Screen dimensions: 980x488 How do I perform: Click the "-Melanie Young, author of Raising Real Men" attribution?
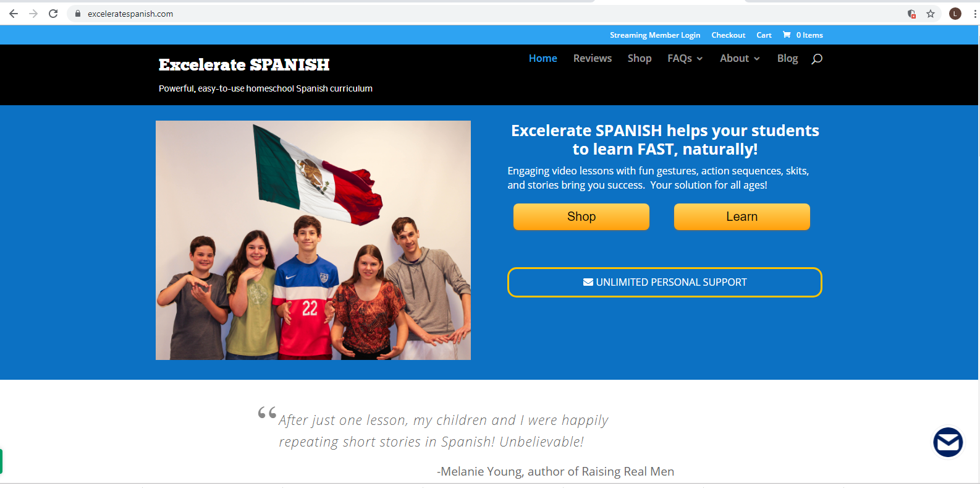555,471
